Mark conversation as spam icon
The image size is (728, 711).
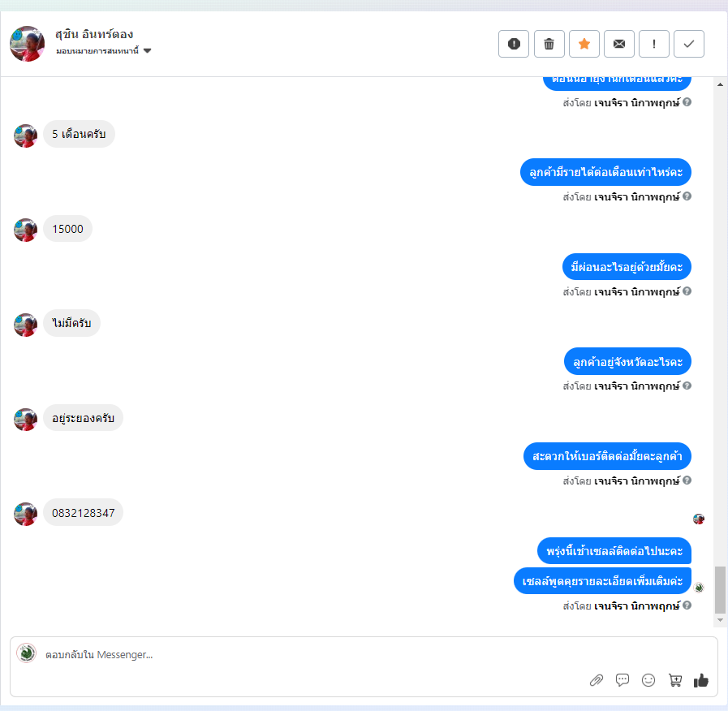(514, 44)
